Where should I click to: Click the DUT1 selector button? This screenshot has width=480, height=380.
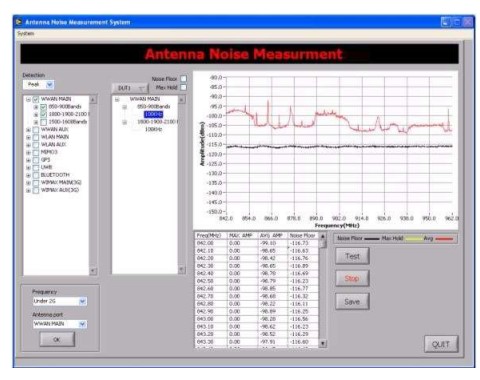[x=130, y=88]
